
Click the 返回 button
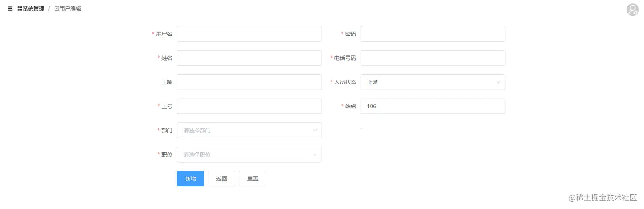click(x=221, y=179)
